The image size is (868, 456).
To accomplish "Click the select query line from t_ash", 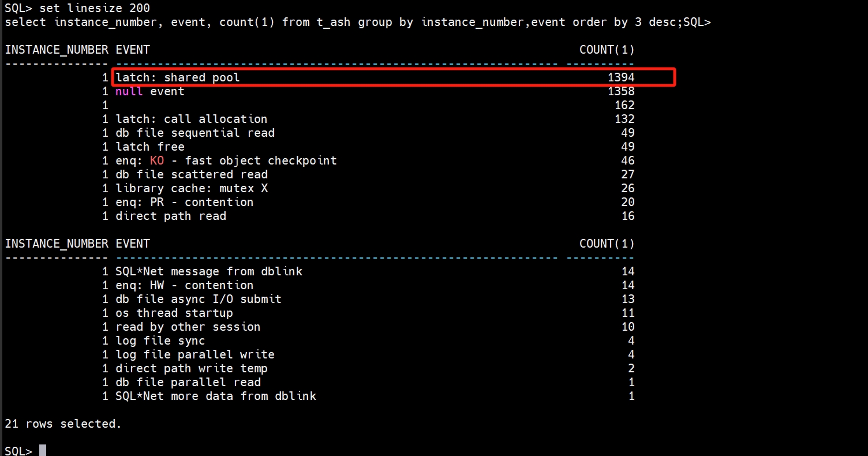I will [344, 22].
